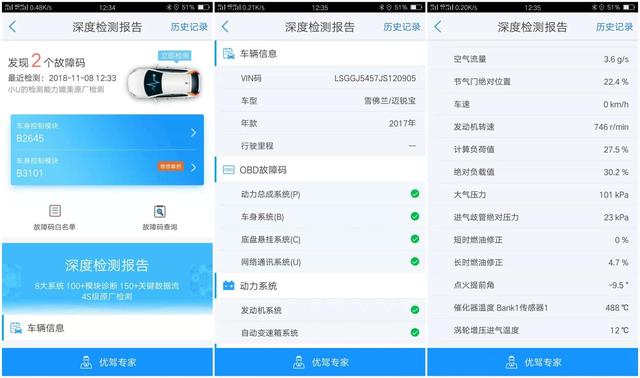640x378 pixels.
Task: Tap the white car illustration
Action: pos(163,83)
